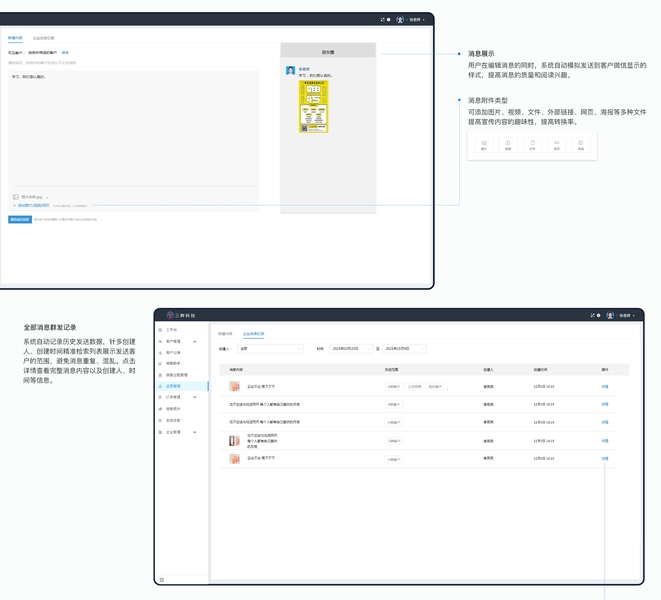Open 详情 link of row with three tags
The image size is (661, 600).
605,386
